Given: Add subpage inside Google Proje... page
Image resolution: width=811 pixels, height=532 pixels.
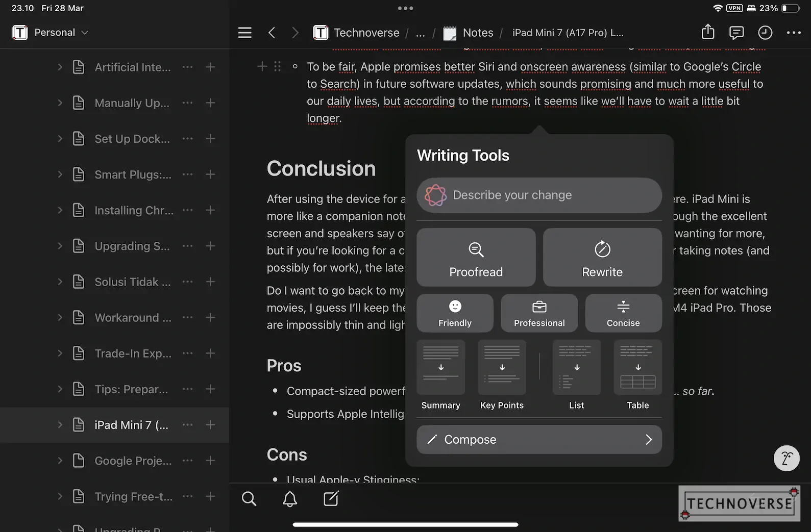Looking at the screenshot, I should (210, 461).
